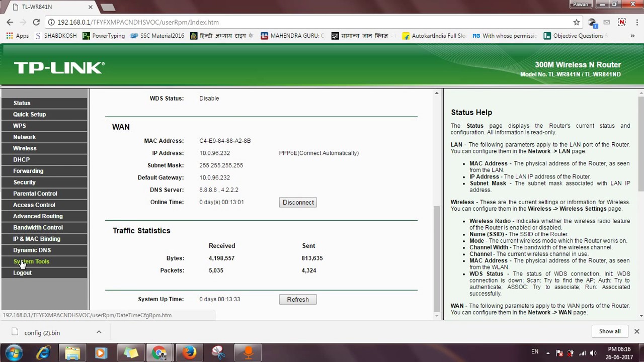Open the MAHENDRA GURU bookmark

(x=292, y=36)
